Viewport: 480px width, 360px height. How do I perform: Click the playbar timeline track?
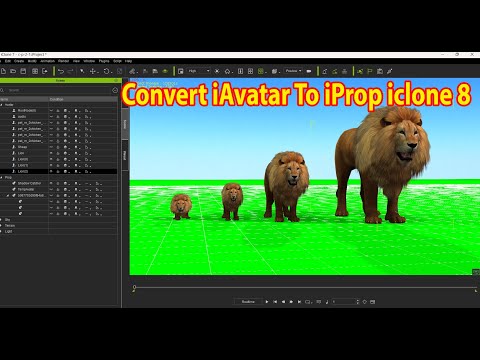click(x=305, y=287)
